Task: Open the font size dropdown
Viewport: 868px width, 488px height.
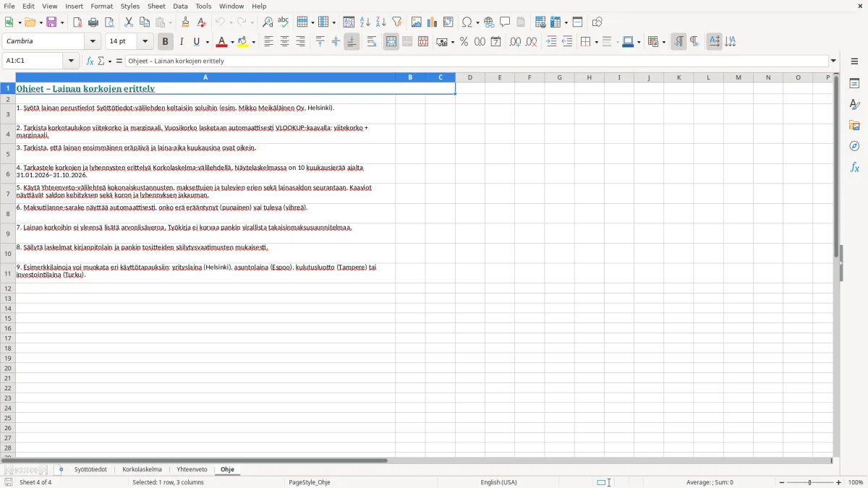Action: coord(145,41)
